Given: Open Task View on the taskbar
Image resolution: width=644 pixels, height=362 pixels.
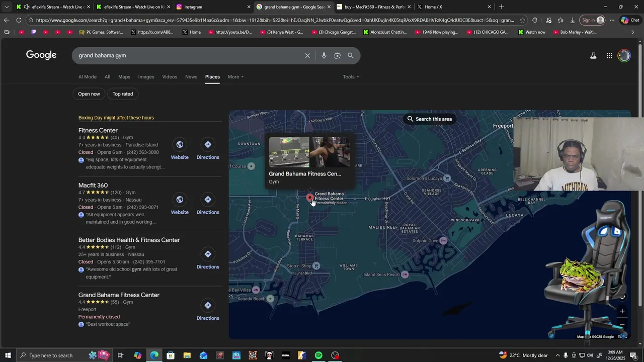Looking at the screenshot, I should coord(121,355).
